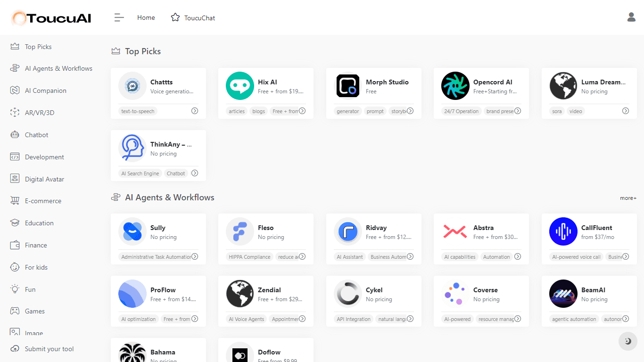Open the Luma Dream globe logo

(563, 86)
